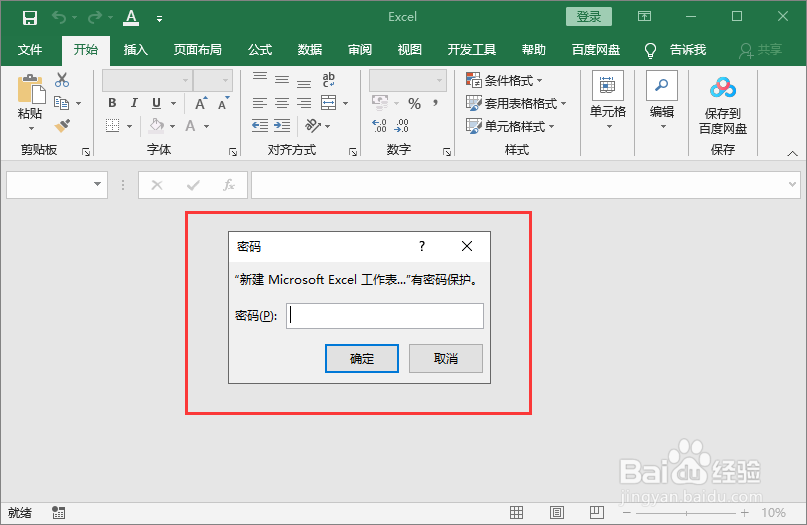Toggle Bold formatting
807x525 pixels.
pyautogui.click(x=112, y=103)
